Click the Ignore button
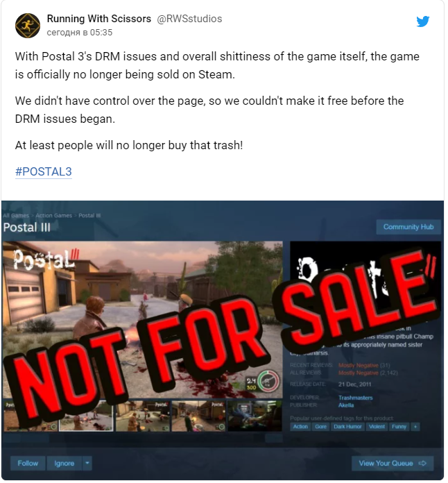The image size is (448, 483). [64, 464]
